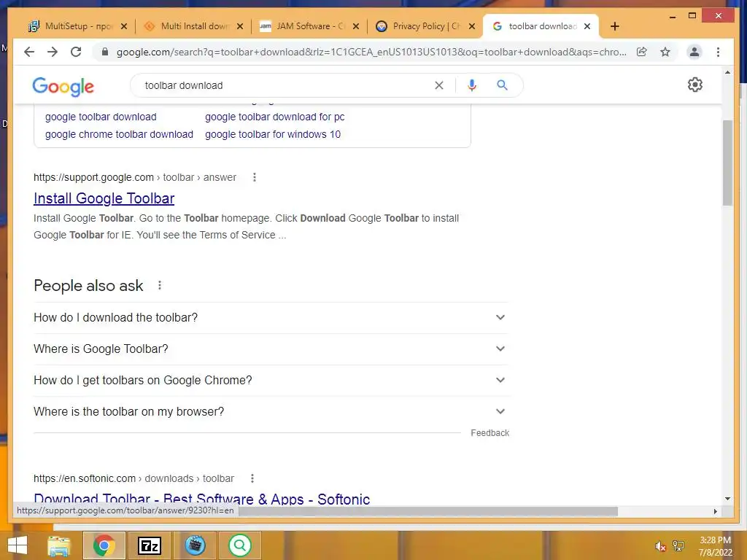Share this page from the address bar
Viewport: 747px width, 560px height.
pos(642,52)
